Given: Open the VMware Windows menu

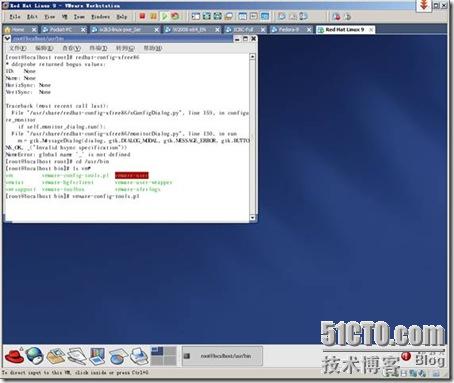Looking at the screenshot, I should [100, 16].
